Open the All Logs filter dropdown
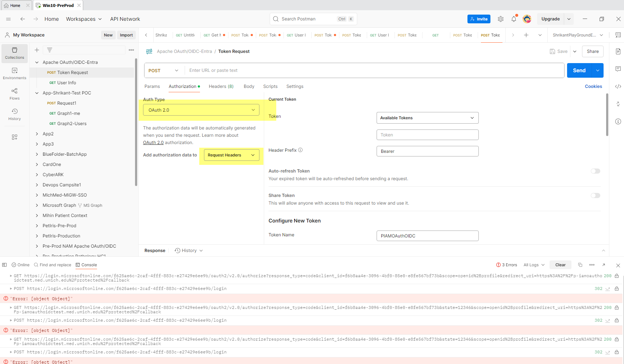The image size is (624, 364). [534, 265]
